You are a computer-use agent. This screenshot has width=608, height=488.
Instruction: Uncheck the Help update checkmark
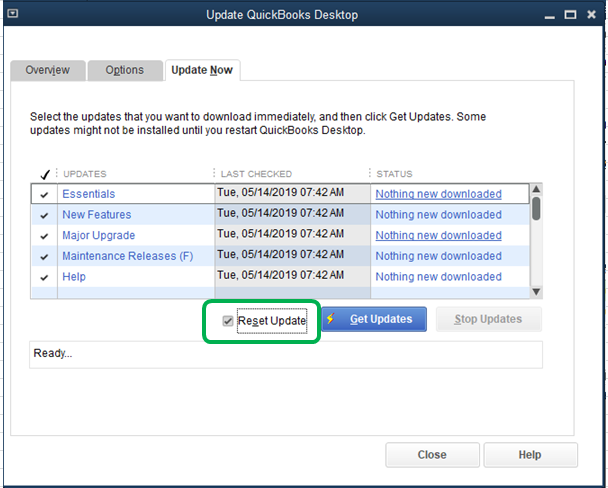(44, 277)
